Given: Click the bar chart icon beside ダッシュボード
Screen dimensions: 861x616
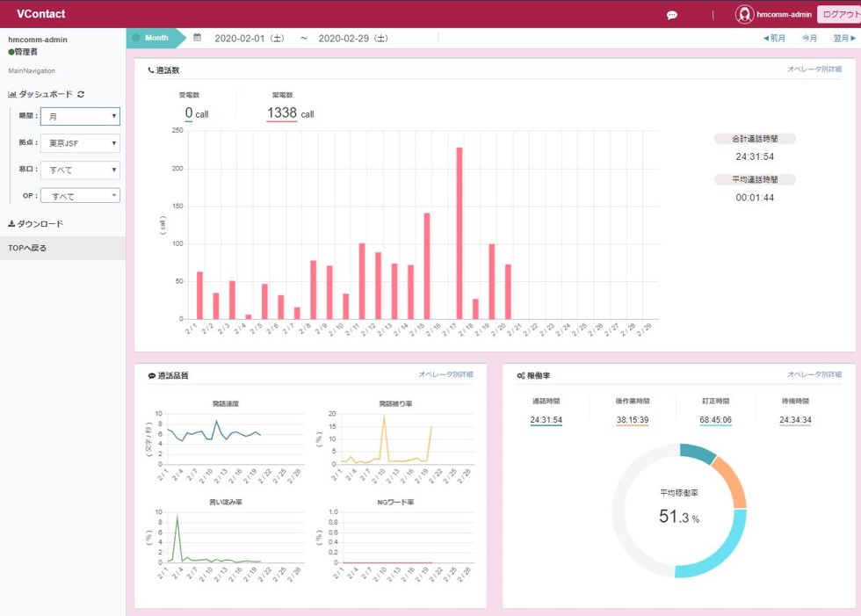Looking at the screenshot, I should pos(12,94).
